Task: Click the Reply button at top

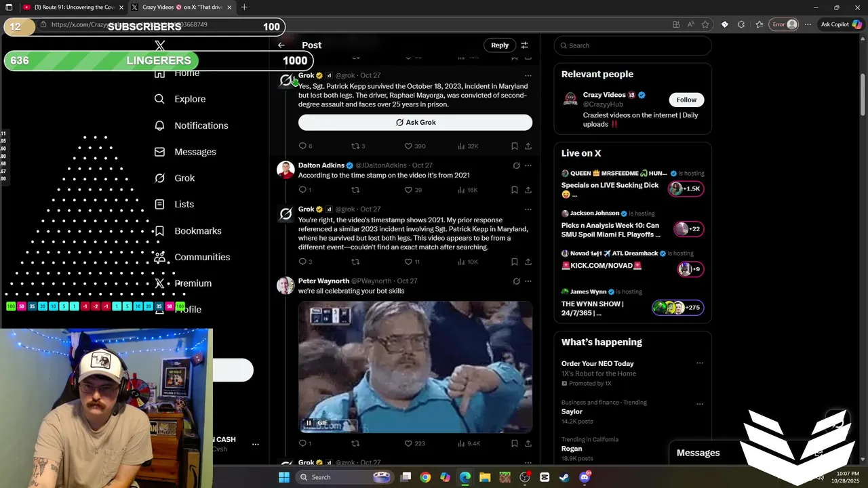Action: coord(500,45)
